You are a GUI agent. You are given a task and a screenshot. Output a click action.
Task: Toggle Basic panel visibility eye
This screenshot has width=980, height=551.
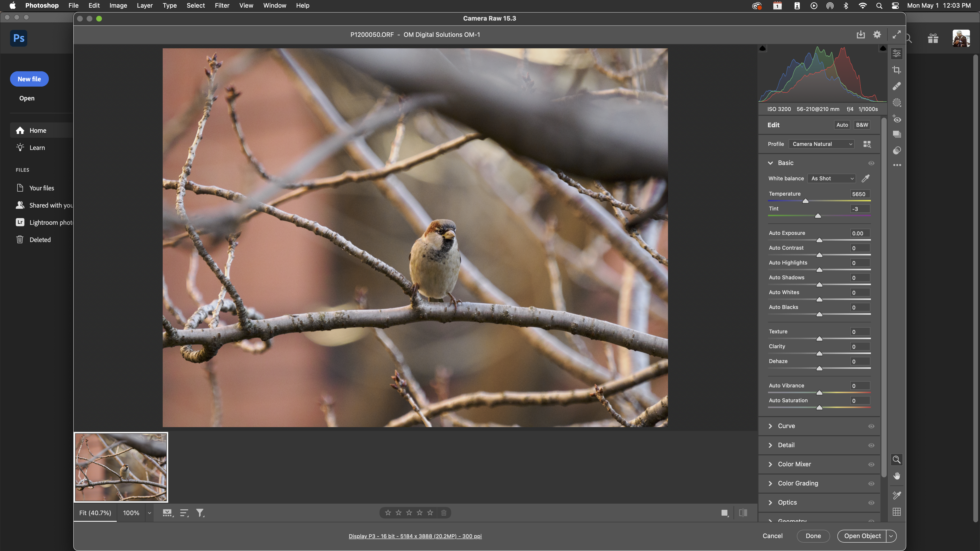coord(871,163)
